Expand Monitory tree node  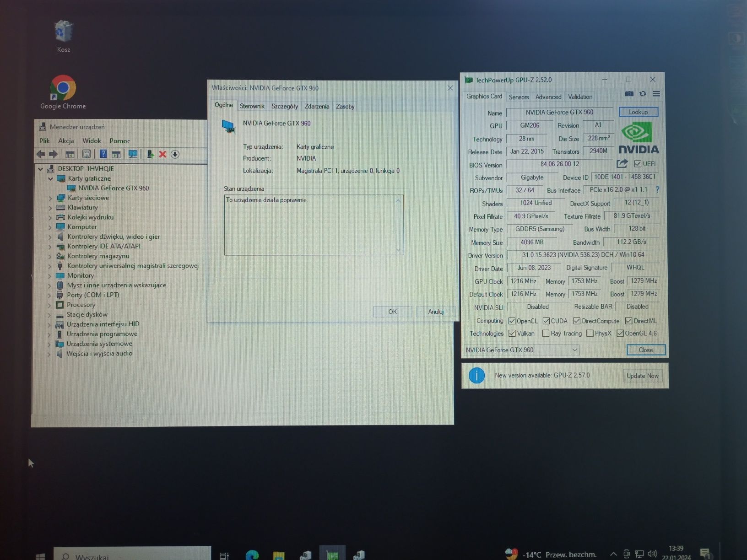click(x=50, y=276)
